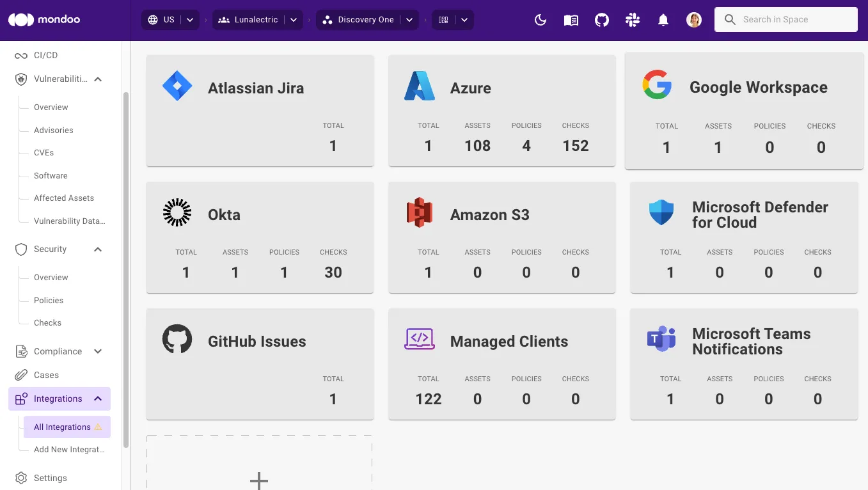Collapse the Vulnerabilities section chevron
This screenshot has height=490, width=868.
coord(98,79)
